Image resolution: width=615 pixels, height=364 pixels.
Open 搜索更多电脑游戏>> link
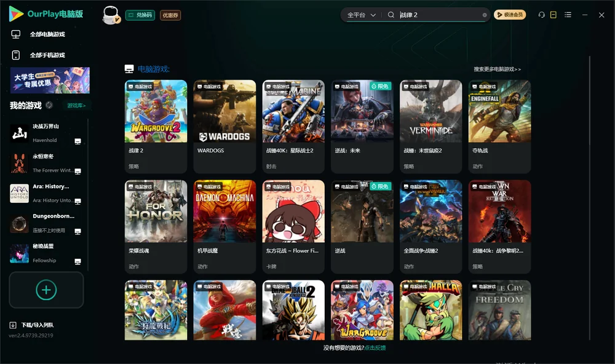[497, 69]
